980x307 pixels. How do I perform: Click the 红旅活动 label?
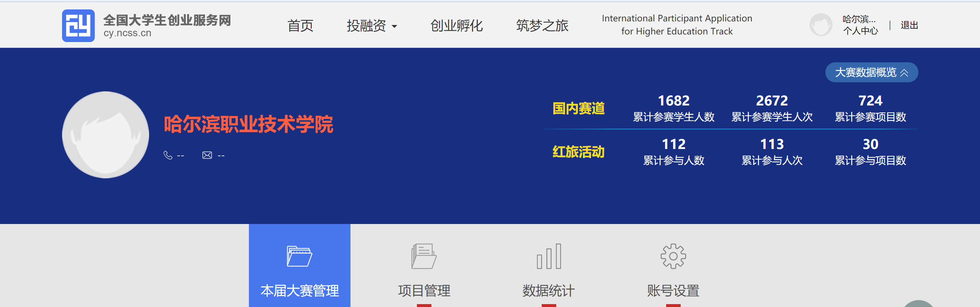[578, 152]
